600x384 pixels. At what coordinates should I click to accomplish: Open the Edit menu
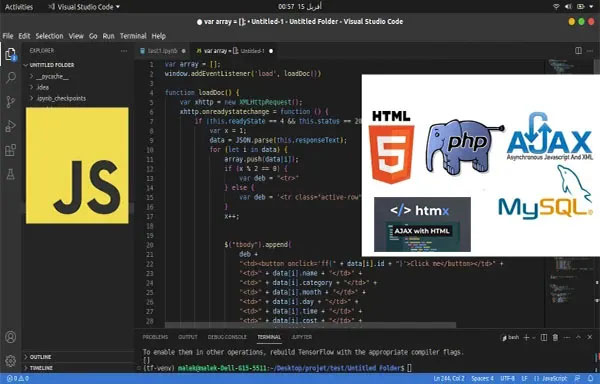pyautogui.click(x=24, y=36)
